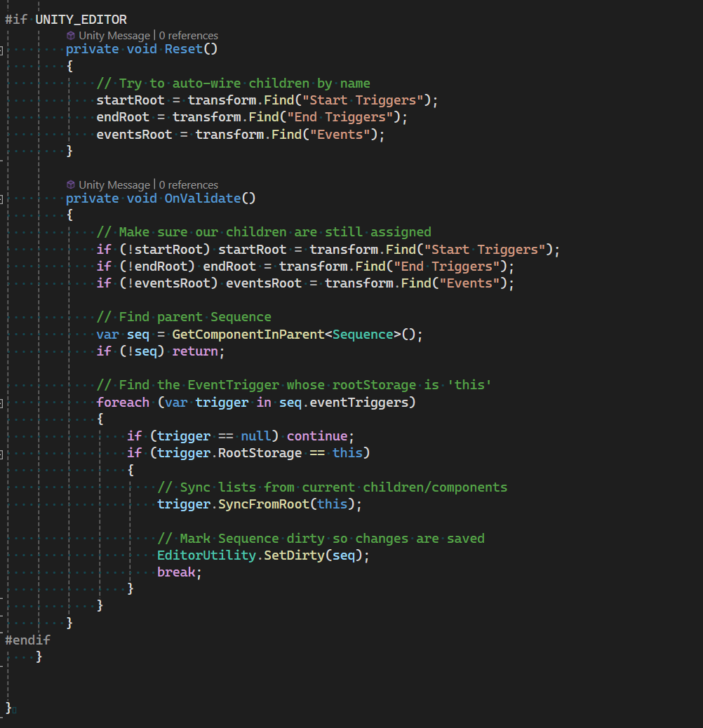Open the '0 references' CodeLens for Reset
This screenshot has width=703, height=728.
click(187, 35)
